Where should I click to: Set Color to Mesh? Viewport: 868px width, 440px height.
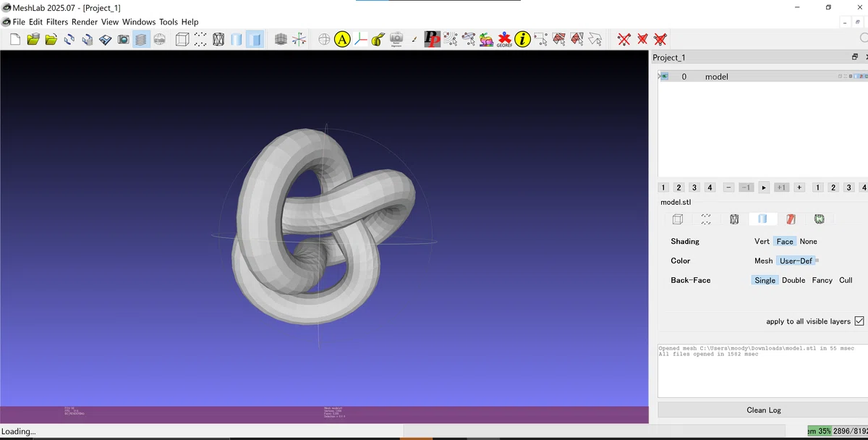click(x=763, y=261)
